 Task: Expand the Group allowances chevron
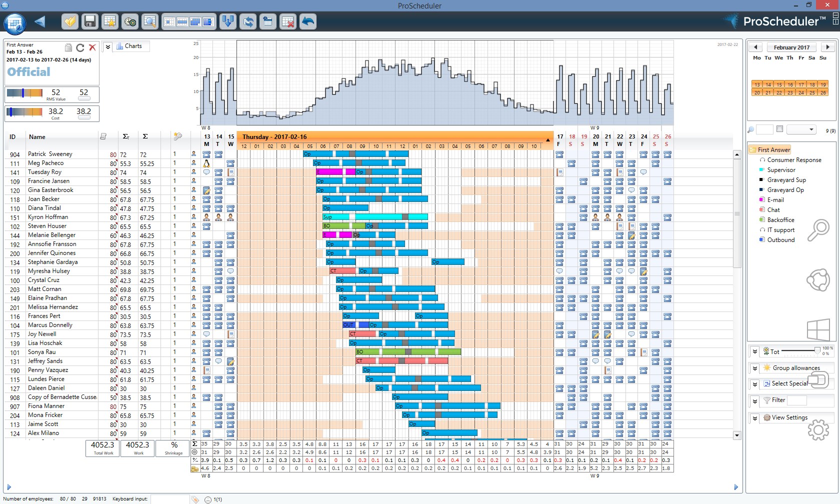click(755, 368)
